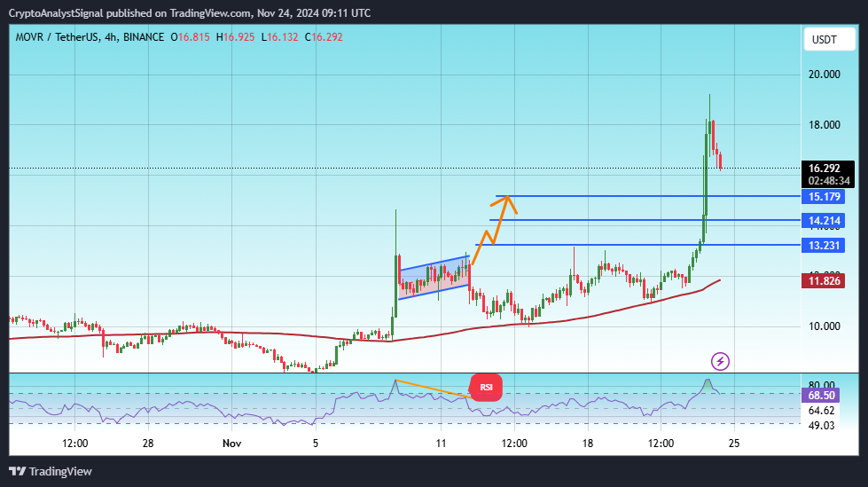Click the 14.214 blue price label
868x487 pixels.
point(823,221)
